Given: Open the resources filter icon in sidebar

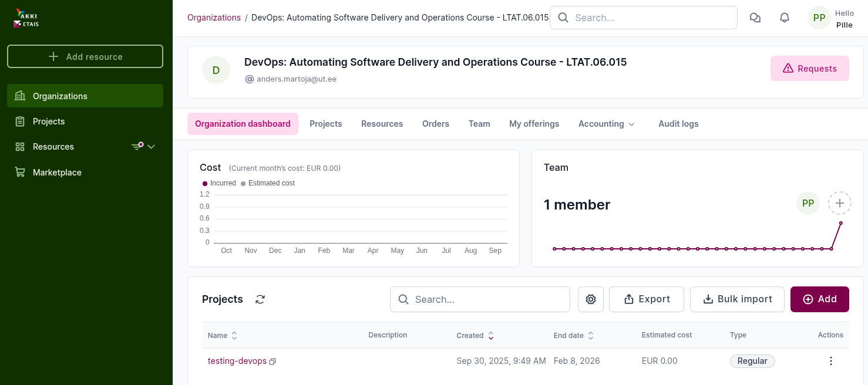Looking at the screenshot, I should pyautogui.click(x=137, y=146).
